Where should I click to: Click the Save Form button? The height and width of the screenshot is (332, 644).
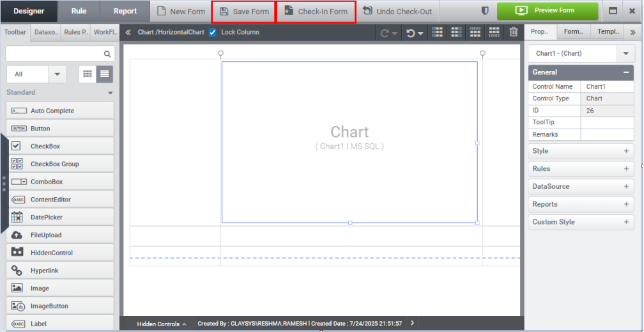point(244,12)
